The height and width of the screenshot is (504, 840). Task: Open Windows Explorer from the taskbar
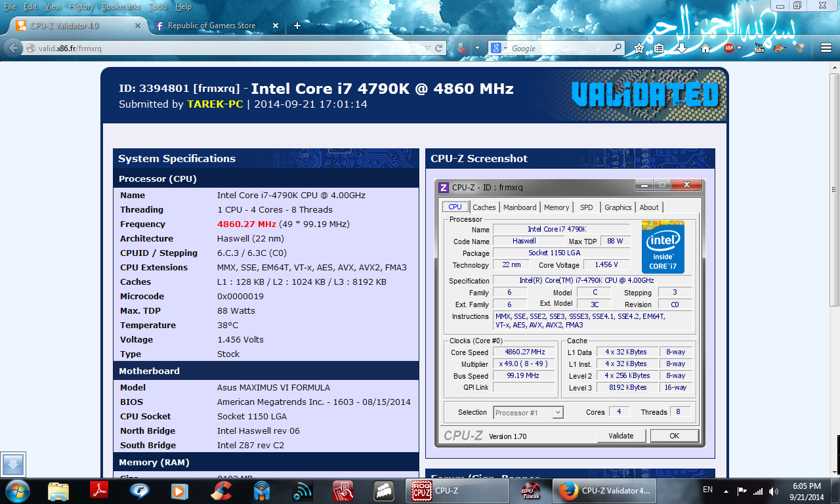[58, 491]
